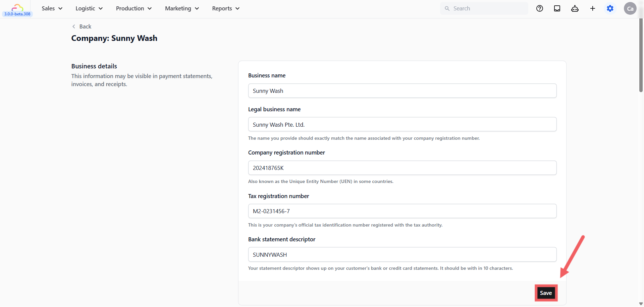This screenshot has width=644, height=307.
Task: Click the 'Company: Sunny Wash' heading
Action: (x=114, y=38)
